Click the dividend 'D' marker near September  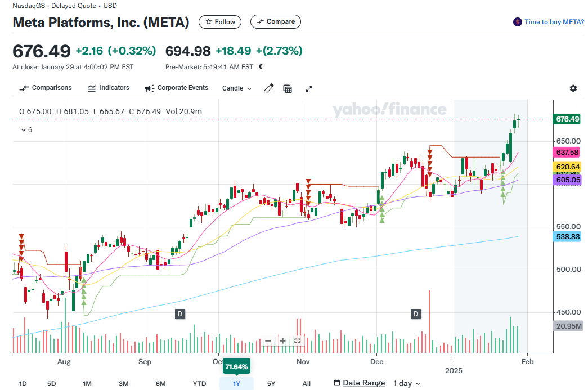pos(180,314)
